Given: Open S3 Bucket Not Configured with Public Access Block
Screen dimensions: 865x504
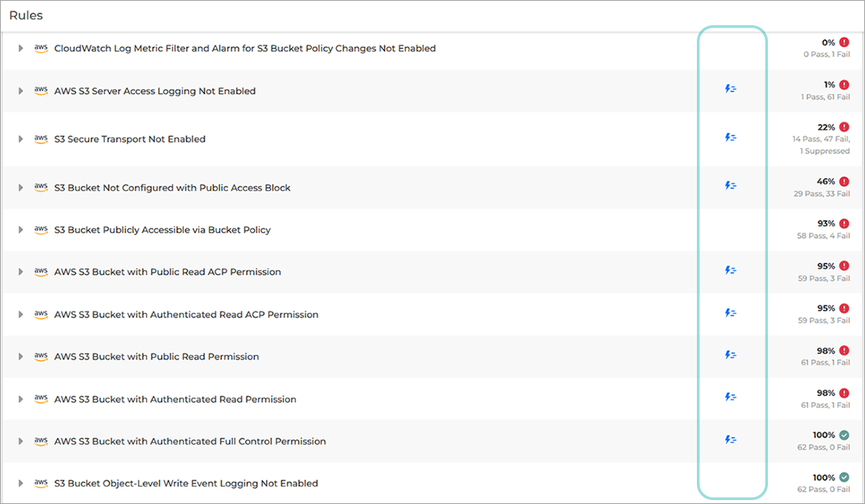Looking at the screenshot, I should [x=172, y=188].
